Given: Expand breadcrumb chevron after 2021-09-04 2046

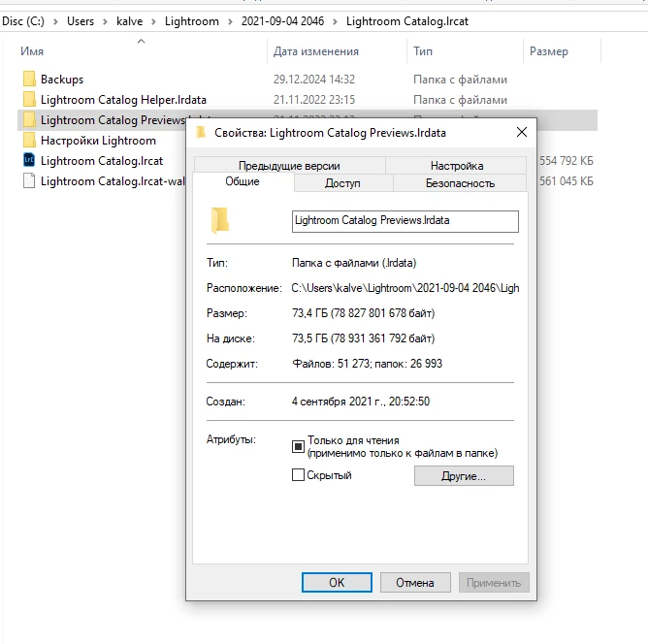Looking at the screenshot, I should pos(335,21).
